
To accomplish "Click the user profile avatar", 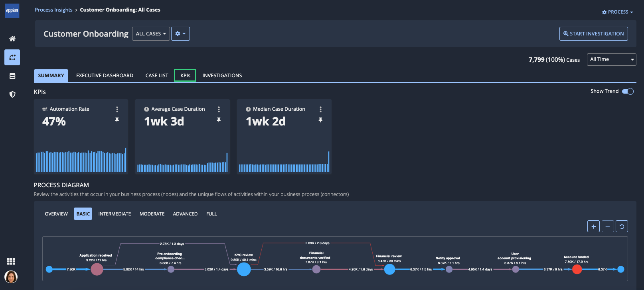I will click(x=11, y=277).
